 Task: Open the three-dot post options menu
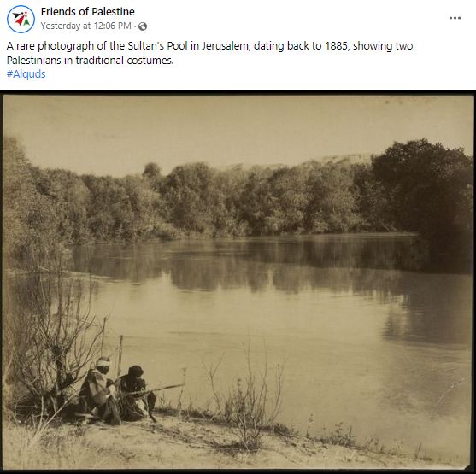(455, 18)
